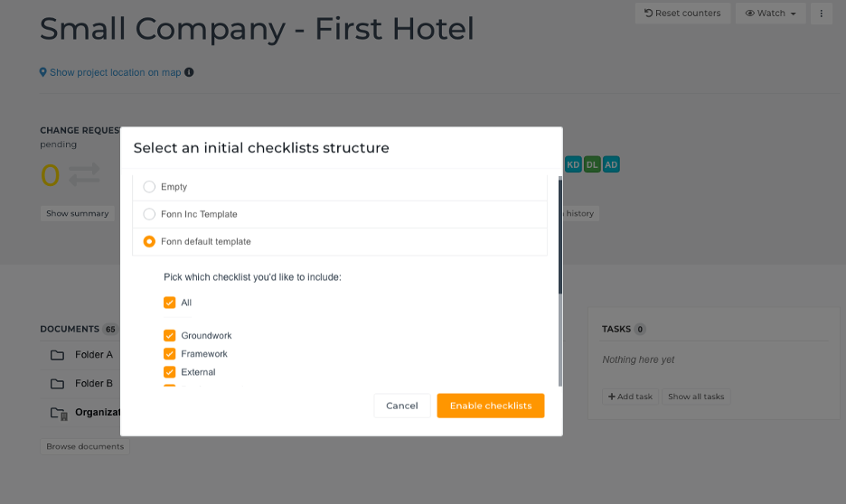Select the Empty radio option
Image resolution: width=846 pixels, height=504 pixels.
tap(149, 186)
